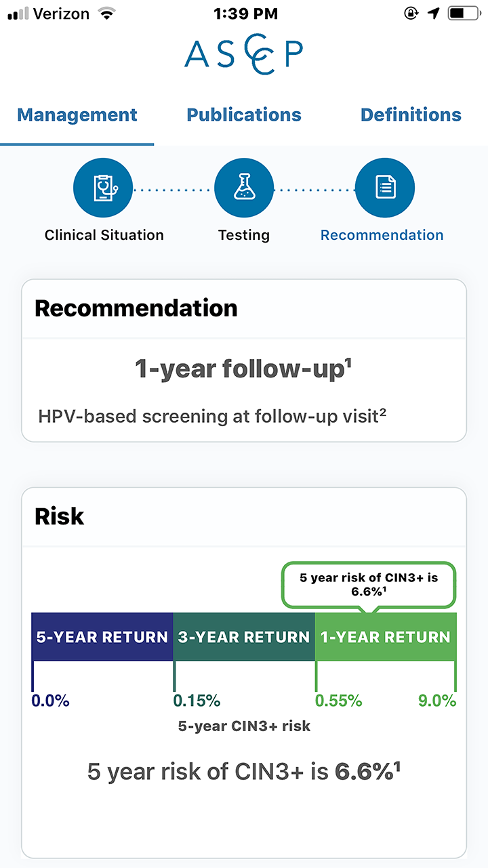The width and height of the screenshot is (488, 868).
Task: Select the Recommendation step label
Action: (x=382, y=235)
